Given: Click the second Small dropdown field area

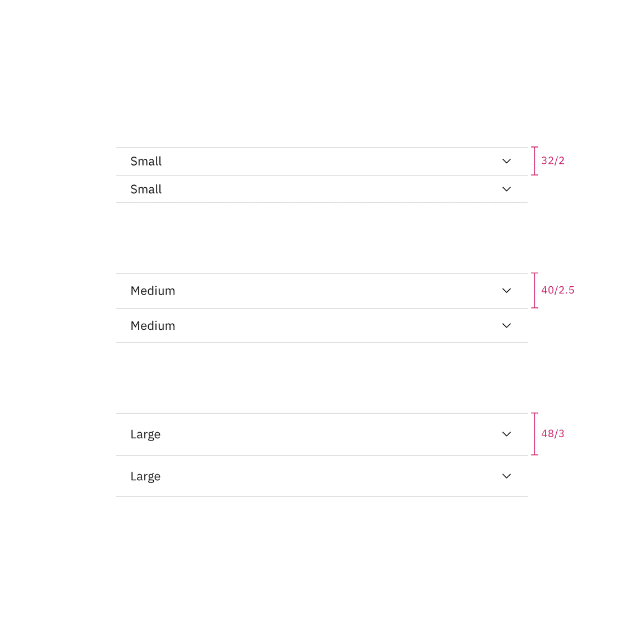Looking at the screenshot, I should point(321,189).
